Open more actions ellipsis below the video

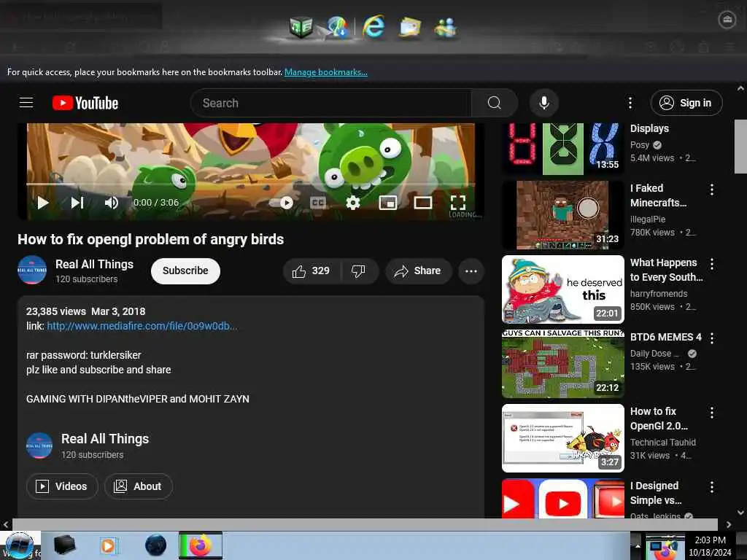(x=471, y=271)
